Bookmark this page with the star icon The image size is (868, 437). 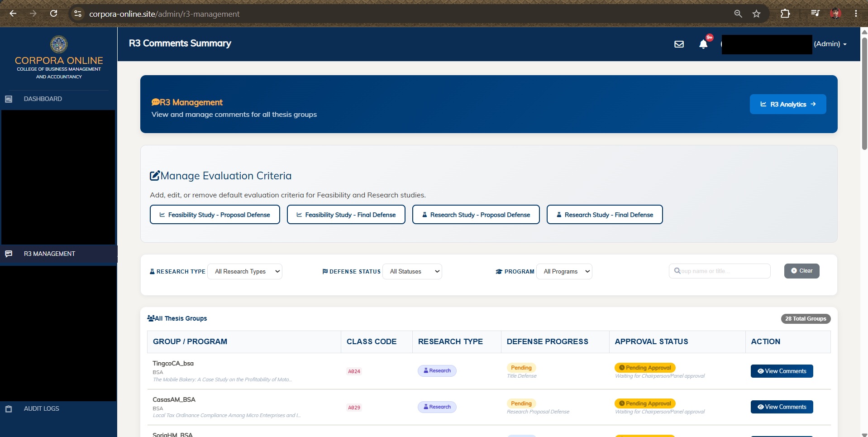click(x=756, y=14)
